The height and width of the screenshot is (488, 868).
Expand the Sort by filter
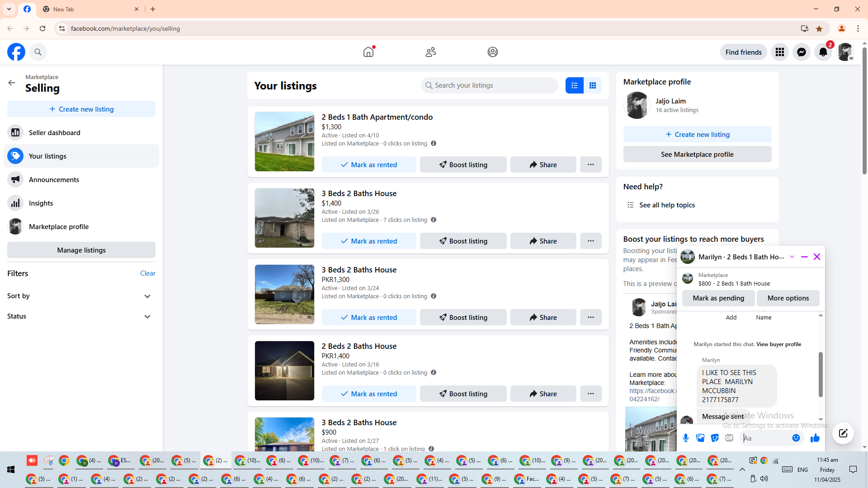click(81, 296)
